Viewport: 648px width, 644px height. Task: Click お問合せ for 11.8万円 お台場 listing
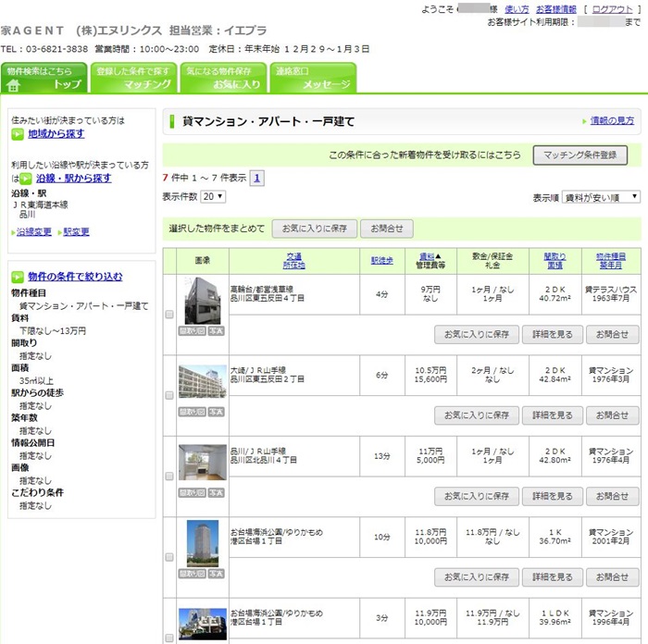(x=613, y=577)
